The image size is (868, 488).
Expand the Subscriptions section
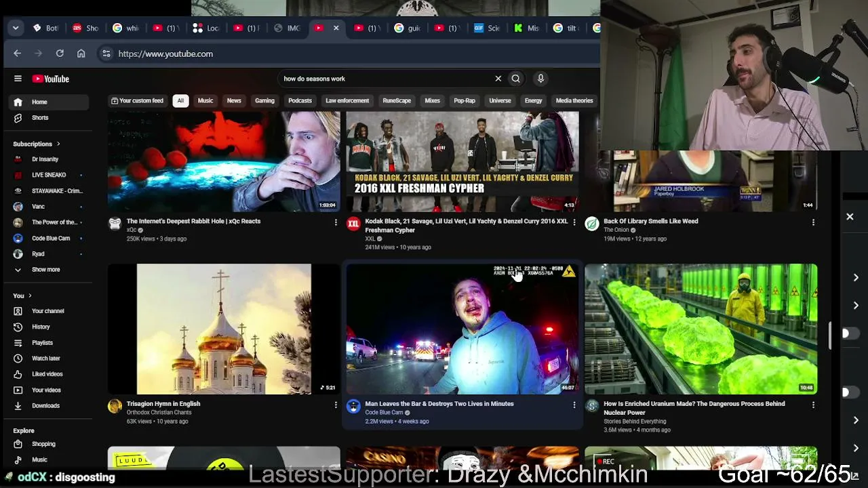pos(37,144)
